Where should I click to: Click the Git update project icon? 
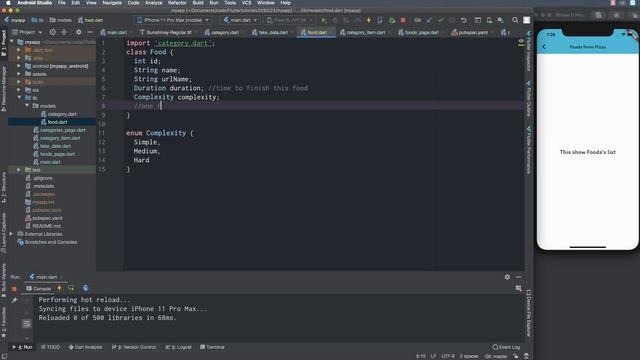[x=429, y=20]
